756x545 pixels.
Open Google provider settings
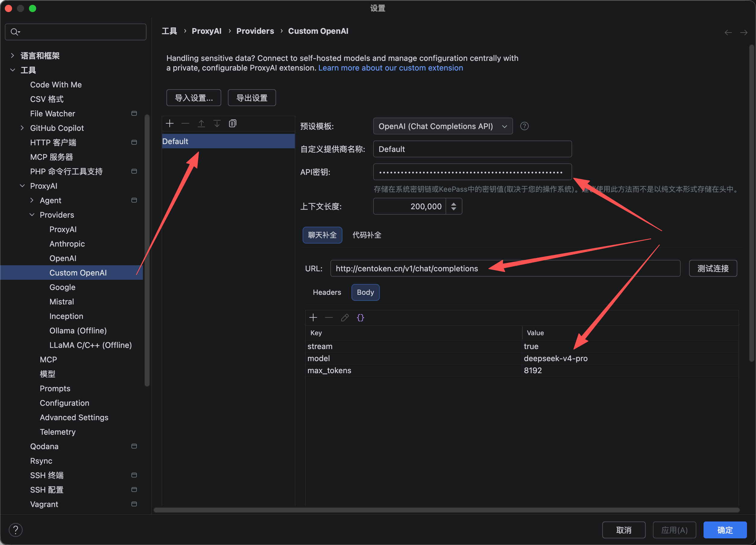(x=62, y=287)
